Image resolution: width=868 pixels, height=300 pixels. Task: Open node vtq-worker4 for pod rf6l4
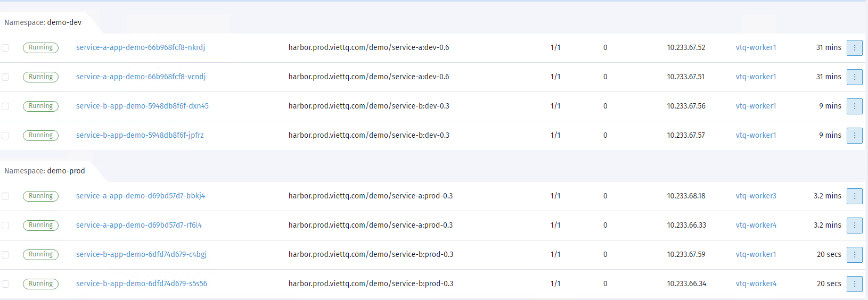tap(756, 226)
